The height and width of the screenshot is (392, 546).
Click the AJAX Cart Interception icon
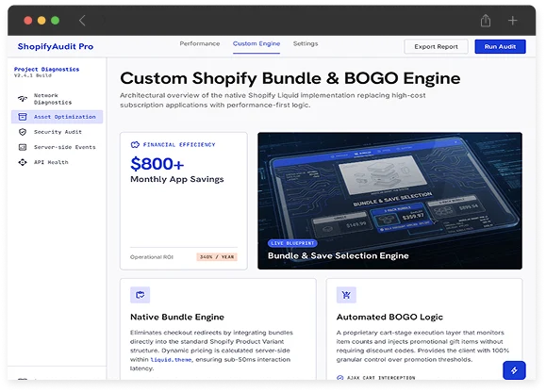[339, 378]
